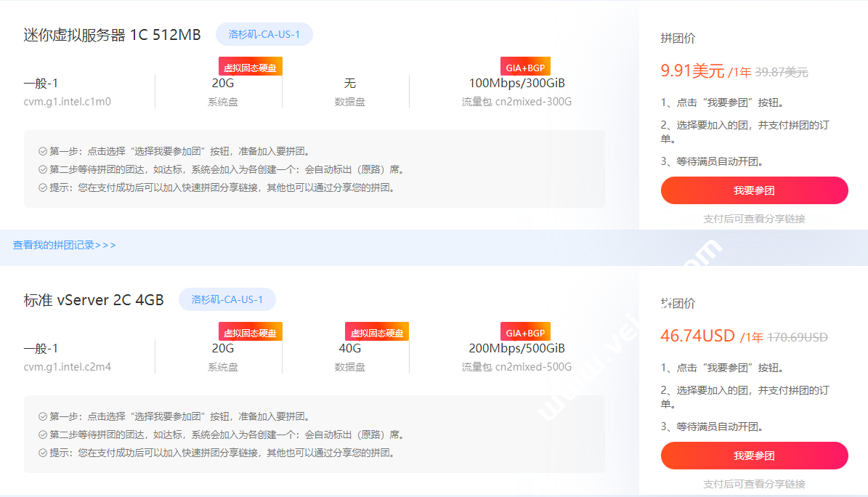Click the check icon beside 提示 in 标准 vServer card
This screenshot has width=868, height=497.
(x=43, y=453)
